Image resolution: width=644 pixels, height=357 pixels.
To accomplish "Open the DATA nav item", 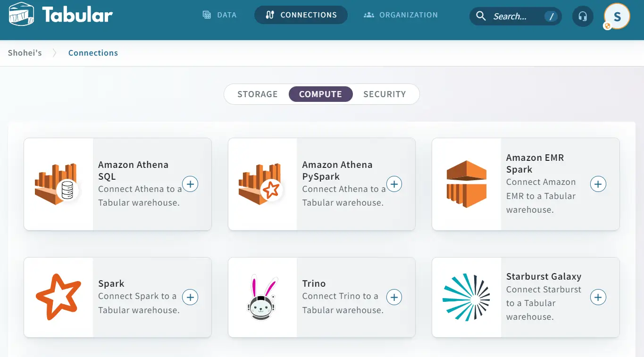I will click(x=219, y=15).
